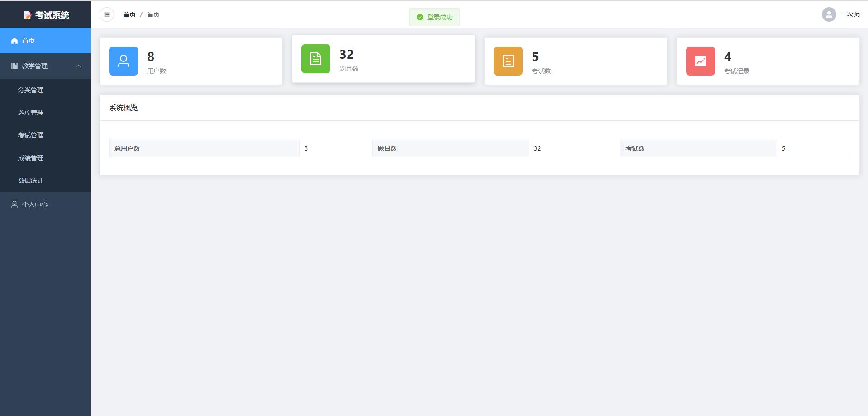
Task: Open 题库管理 menu item
Action: coord(31,113)
